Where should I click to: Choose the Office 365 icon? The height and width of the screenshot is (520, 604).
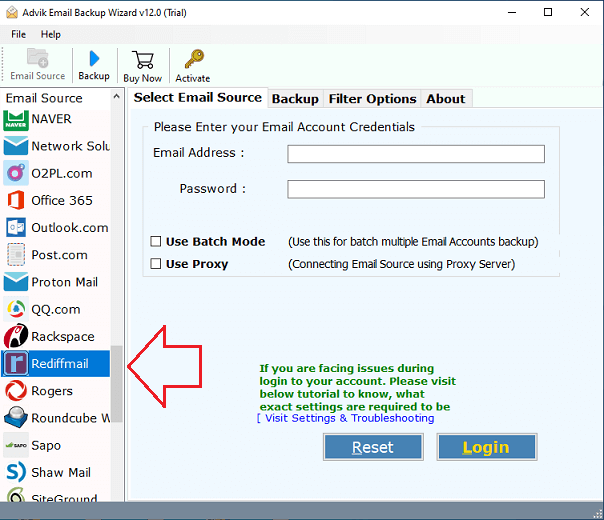coord(16,200)
